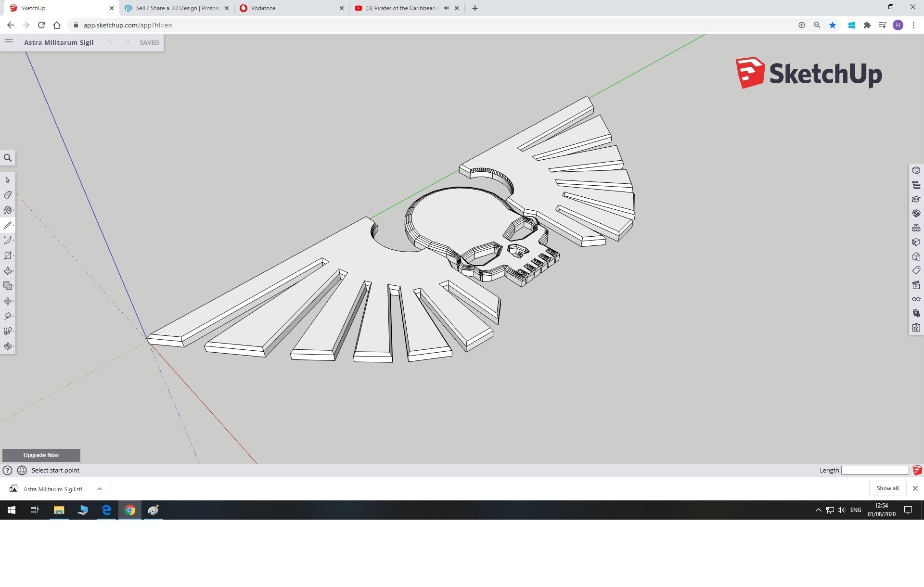Show hidden system tray icons
924x587 pixels.
[818, 510]
